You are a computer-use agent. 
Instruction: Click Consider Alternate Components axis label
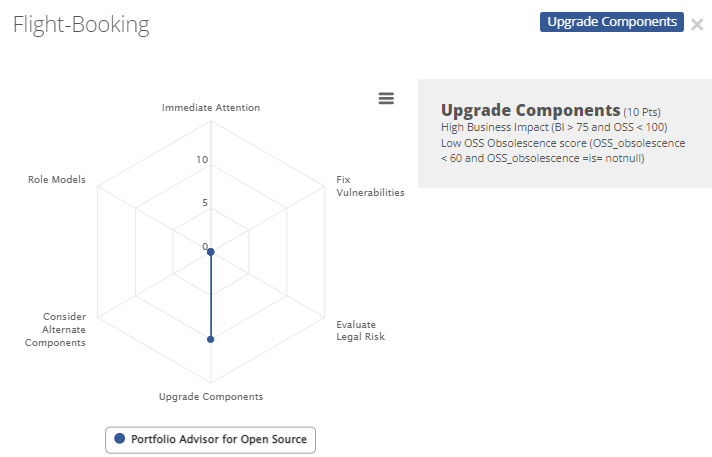(x=55, y=329)
